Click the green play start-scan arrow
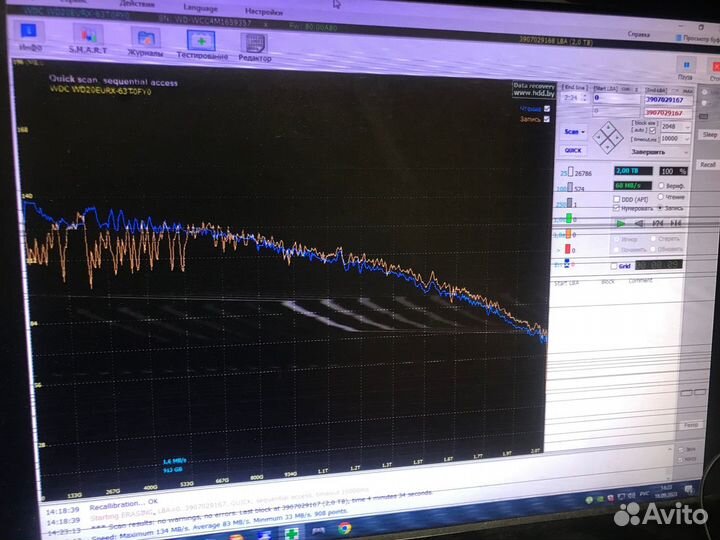Viewport: 720px width, 540px height. 620,222
